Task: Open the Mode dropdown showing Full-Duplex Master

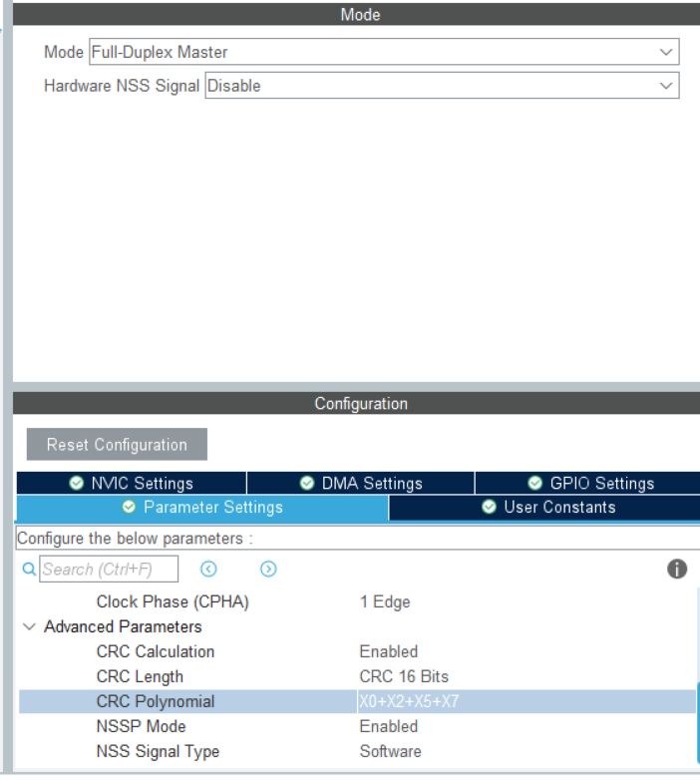Action: tap(384, 52)
